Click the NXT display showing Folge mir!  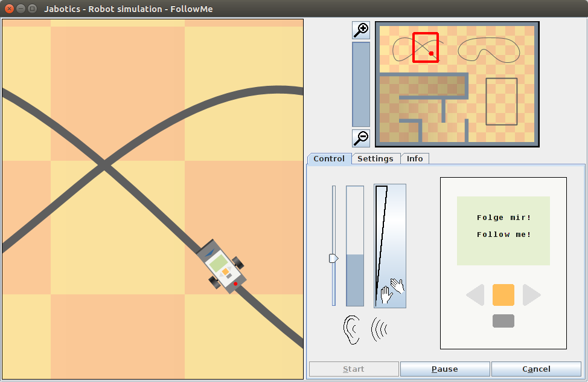pyautogui.click(x=503, y=231)
